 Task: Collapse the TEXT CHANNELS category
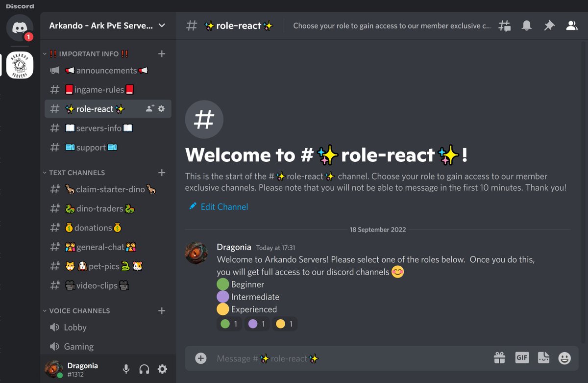point(73,173)
